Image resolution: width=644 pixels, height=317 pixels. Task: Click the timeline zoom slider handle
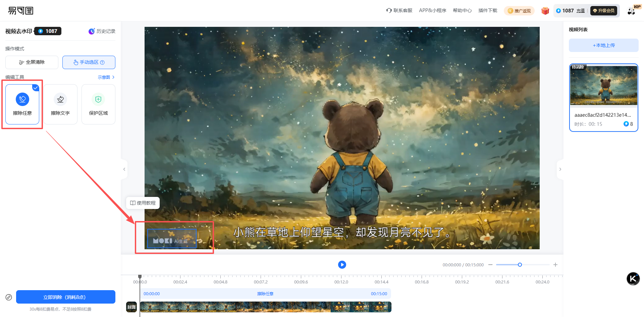(520, 265)
